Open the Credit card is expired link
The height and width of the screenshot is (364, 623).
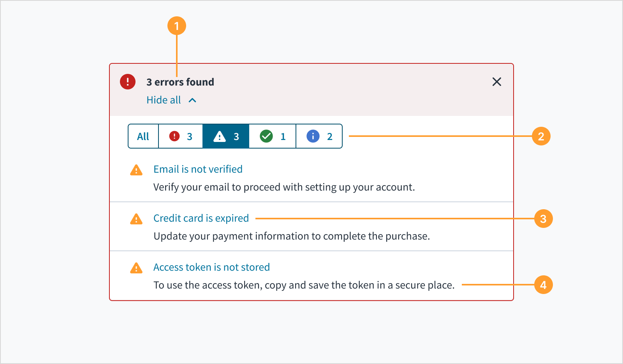pyautogui.click(x=201, y=218)
